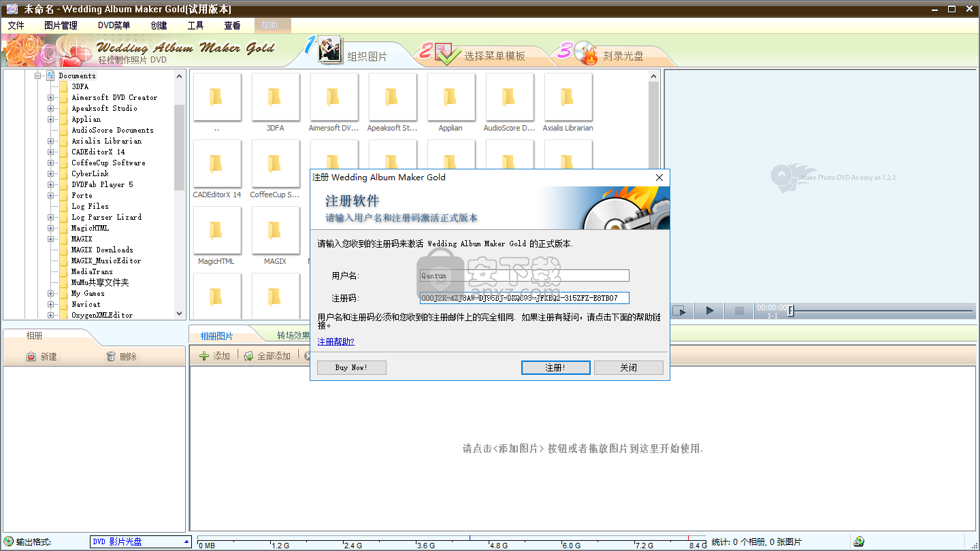Focus the 用户名 input field
The width and height of the screenshot is (980, 551).
click(x=524, y=275)
